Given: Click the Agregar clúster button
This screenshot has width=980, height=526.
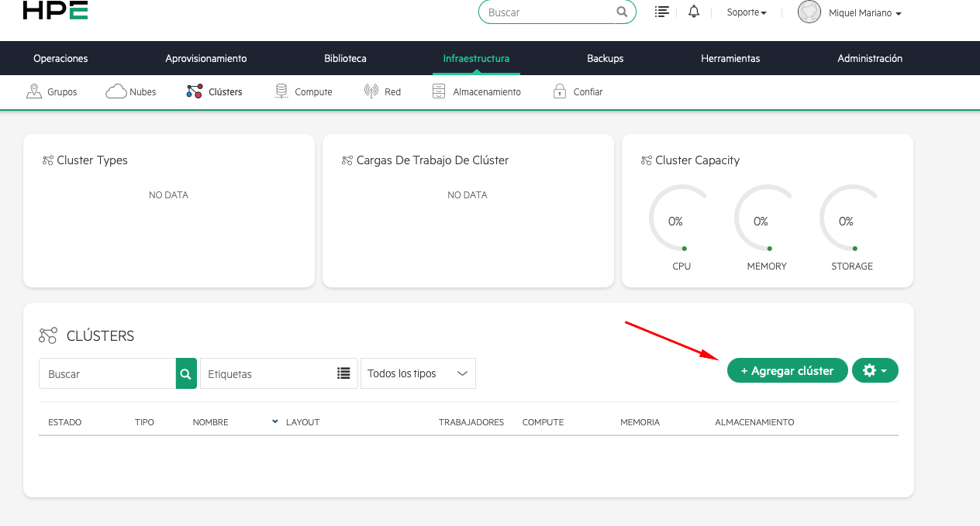Looking at the screenshot, I should click(787, 370).
